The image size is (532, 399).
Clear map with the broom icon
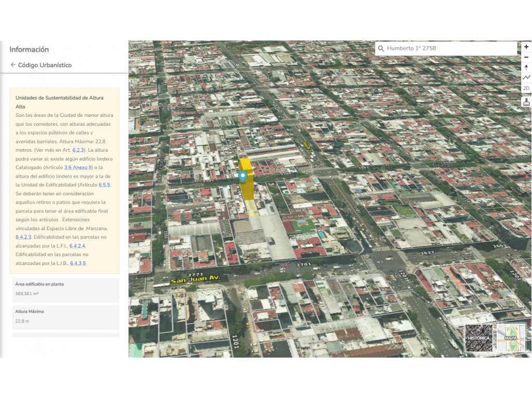click(x=526, y=102)
